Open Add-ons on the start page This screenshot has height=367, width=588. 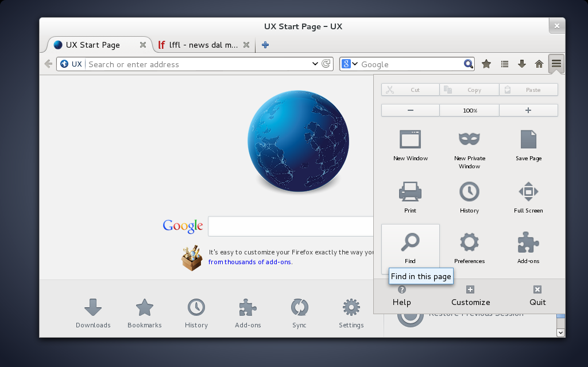coord(248,314)
